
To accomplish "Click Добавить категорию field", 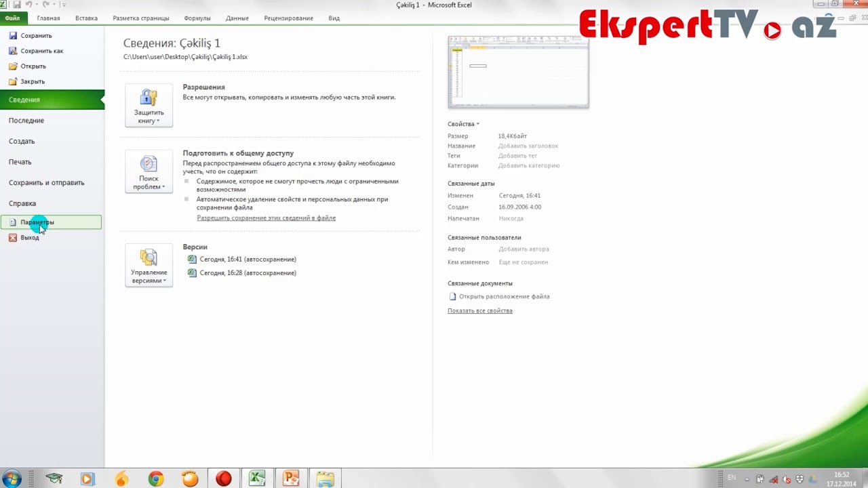I will click(529, 166).
